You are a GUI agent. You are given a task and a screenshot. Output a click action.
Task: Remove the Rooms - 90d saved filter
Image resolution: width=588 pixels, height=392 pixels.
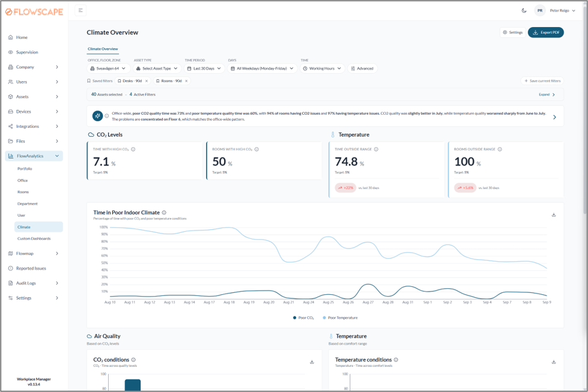(186, 81)
